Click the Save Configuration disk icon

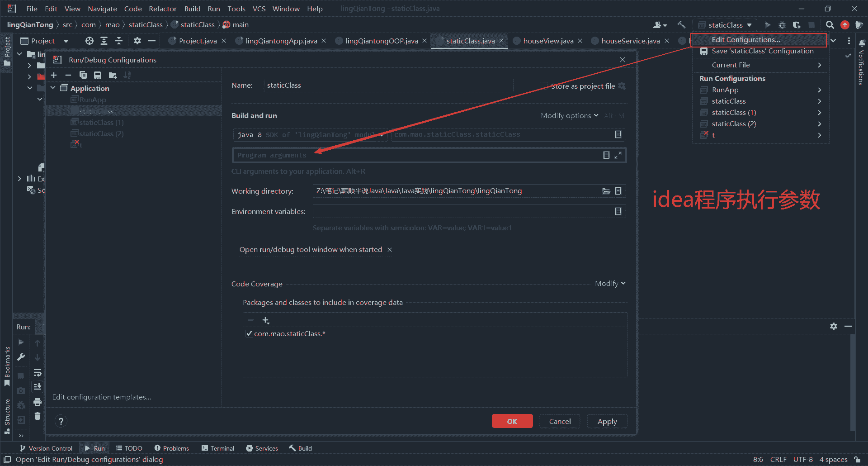tap(98, 75)
